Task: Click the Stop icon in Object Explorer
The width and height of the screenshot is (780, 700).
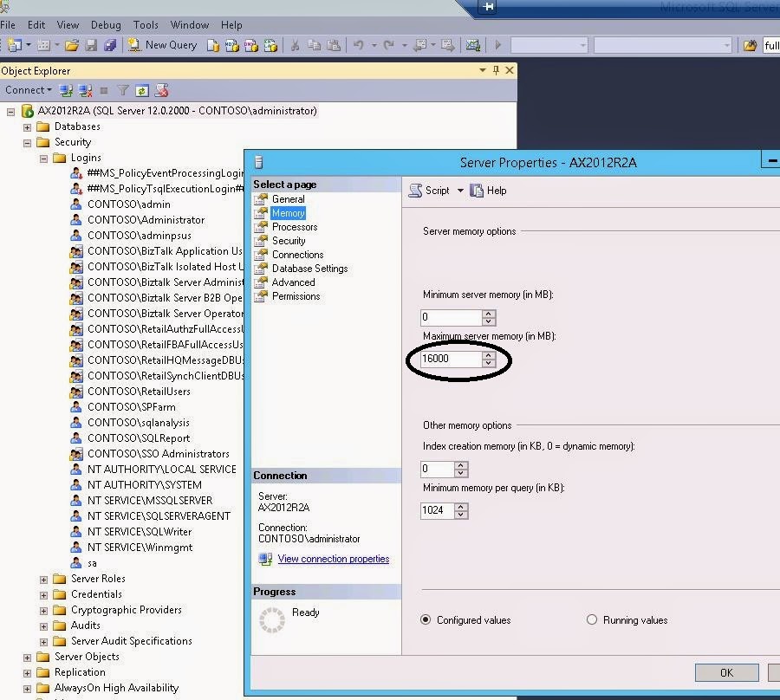Action: click(104, 90)
